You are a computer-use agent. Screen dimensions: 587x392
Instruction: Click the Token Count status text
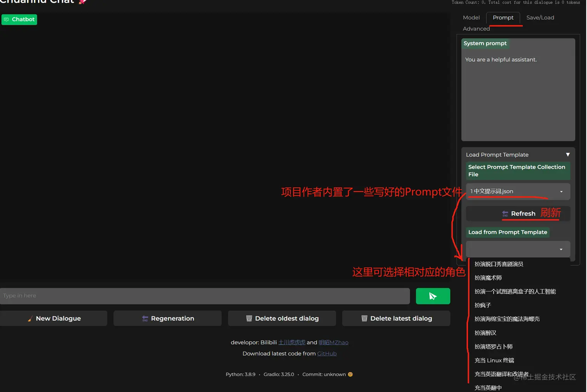click(516, 2)
